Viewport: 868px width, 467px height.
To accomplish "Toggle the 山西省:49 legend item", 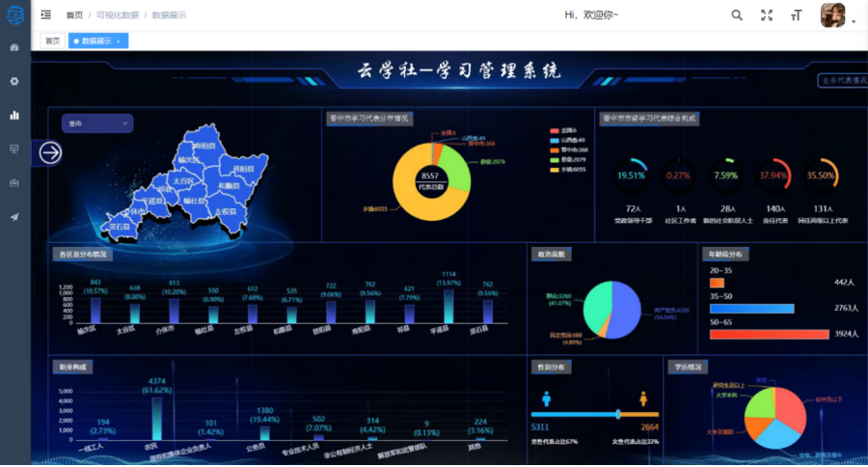I will (567, 140).
